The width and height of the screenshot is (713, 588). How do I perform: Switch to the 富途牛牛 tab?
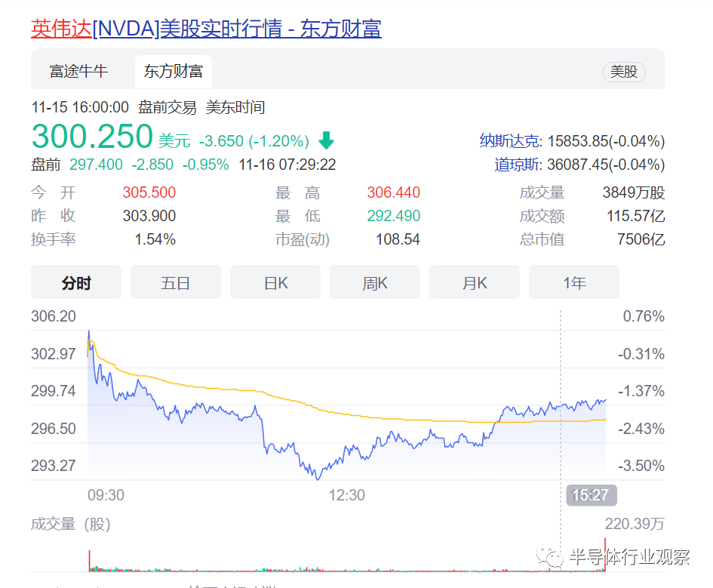click(x=78, y=72)
